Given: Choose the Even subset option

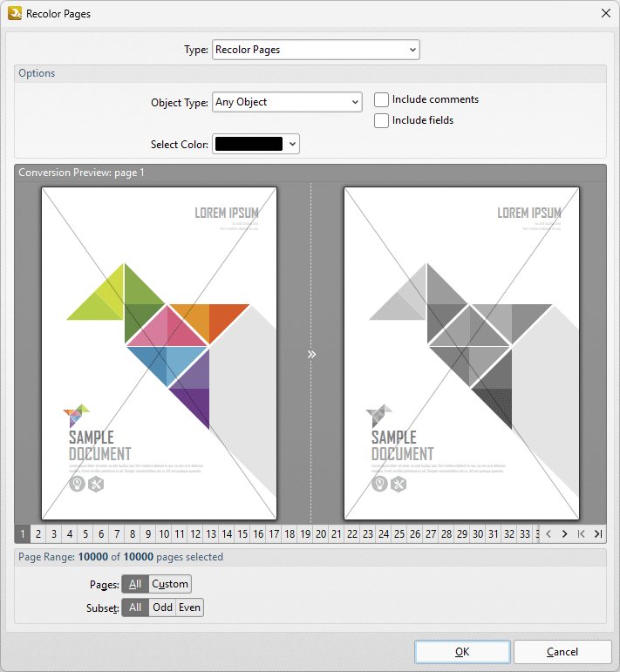Looking at the screenshot, I should [189, 608].
